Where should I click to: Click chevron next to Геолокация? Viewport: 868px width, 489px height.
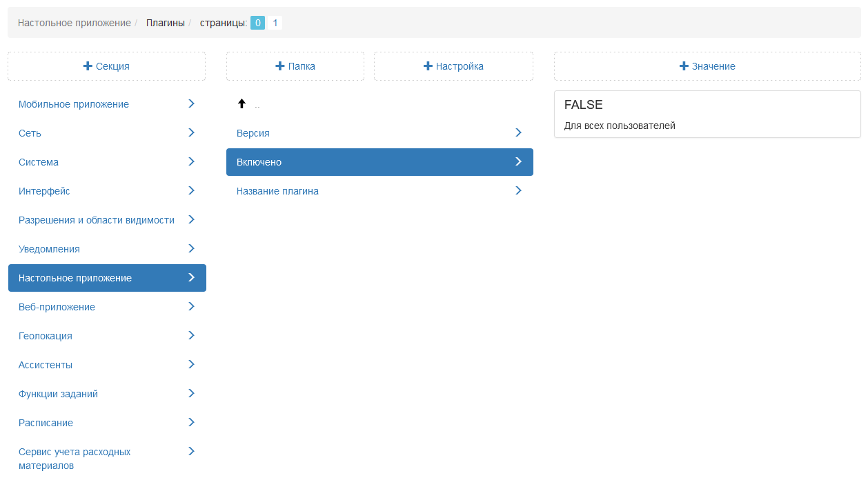(192, 335)
